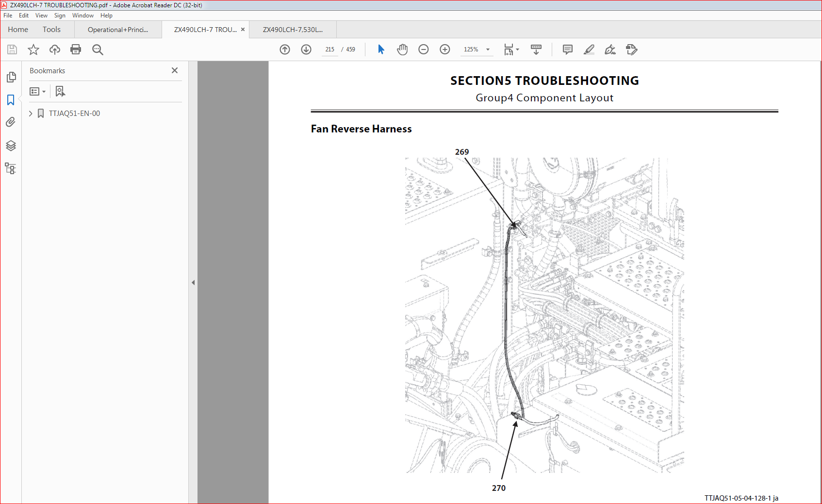The width and height of the screenshot is (822, 504).
Task: Collapse the navigation pane arrow
Action: (193, 282)
